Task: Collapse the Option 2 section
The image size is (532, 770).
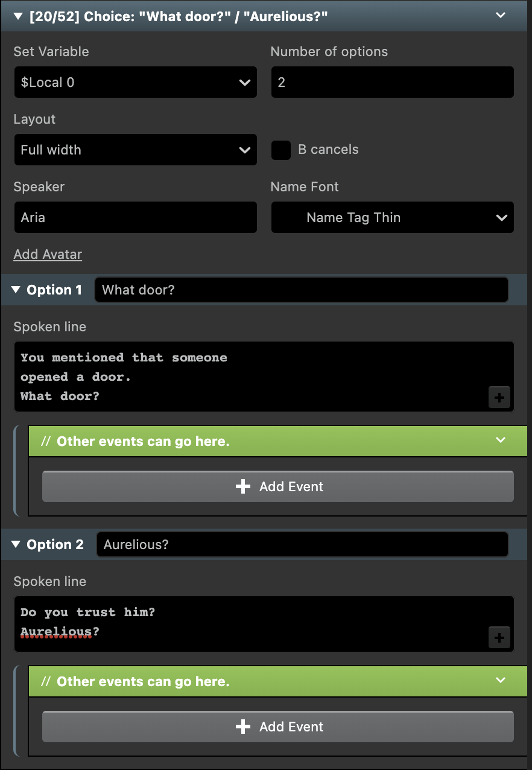Action: tap(16, 545)
